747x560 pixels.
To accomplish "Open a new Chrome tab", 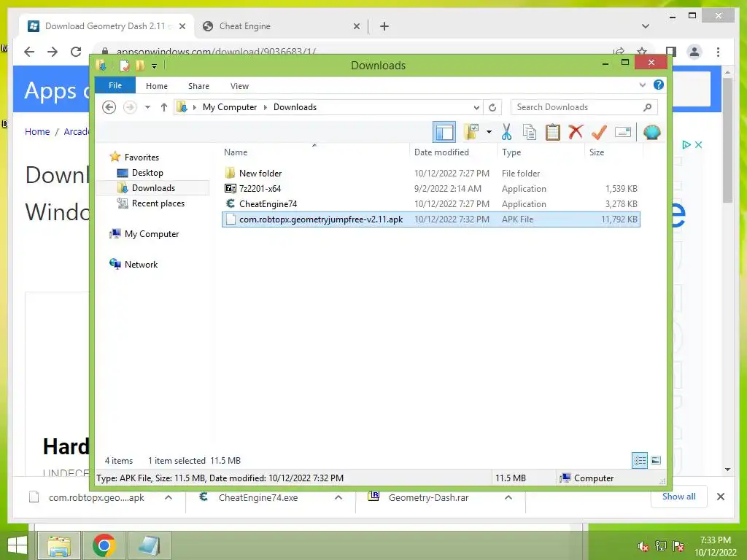I will pos(384,26).
